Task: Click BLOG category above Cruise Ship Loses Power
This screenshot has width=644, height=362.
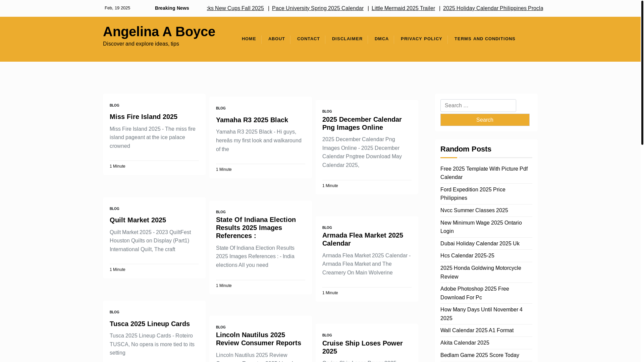Action: click(x=327, y=336)
